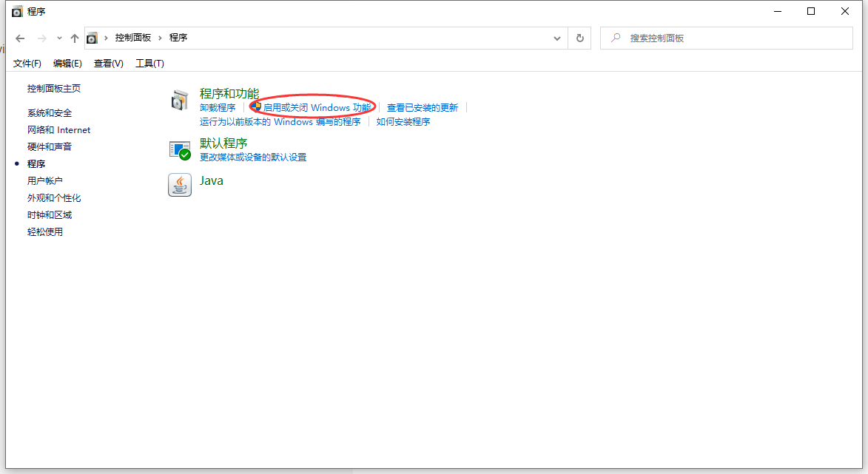Click 运行为以前版本的 Windows 编写的程序 link
The width and height of the screenshot is (868, 474).
280,122
